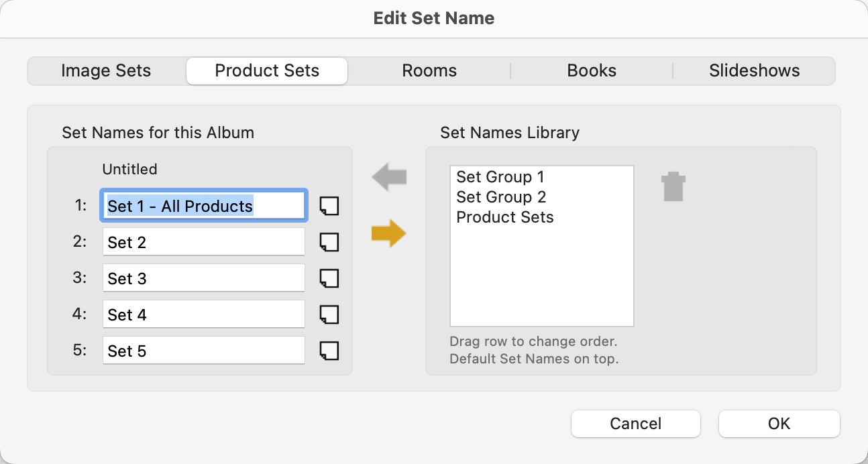Open the Rooms tab

click(429, 71)
